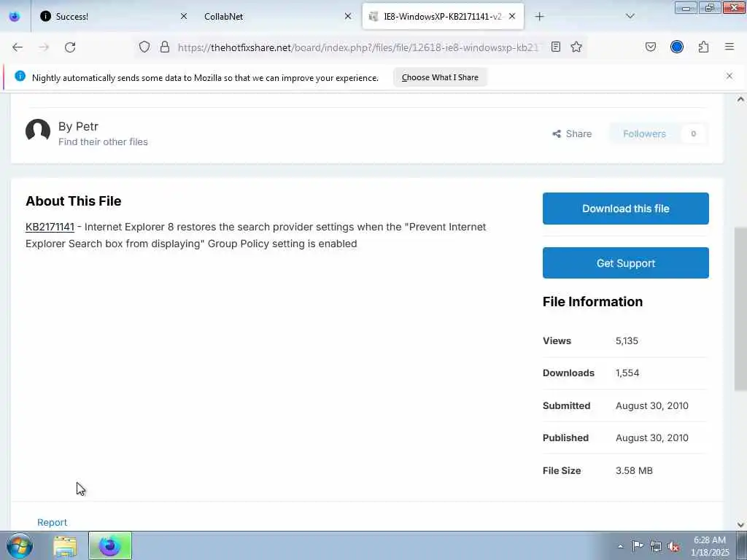Open the muted volume tray icon
This screenshot has height=560, width=747.
click(x=673, y=546)
